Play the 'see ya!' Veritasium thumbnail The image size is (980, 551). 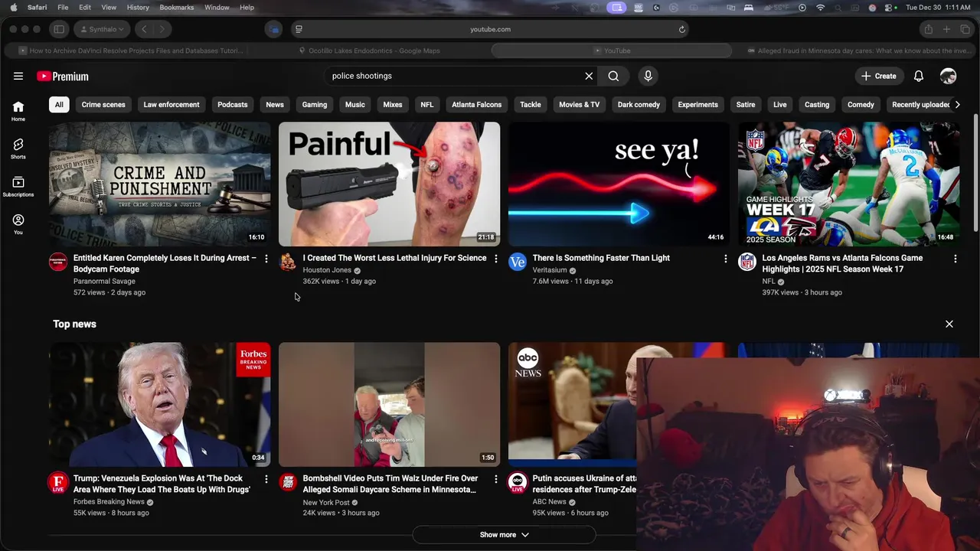(x=619, y=184)
